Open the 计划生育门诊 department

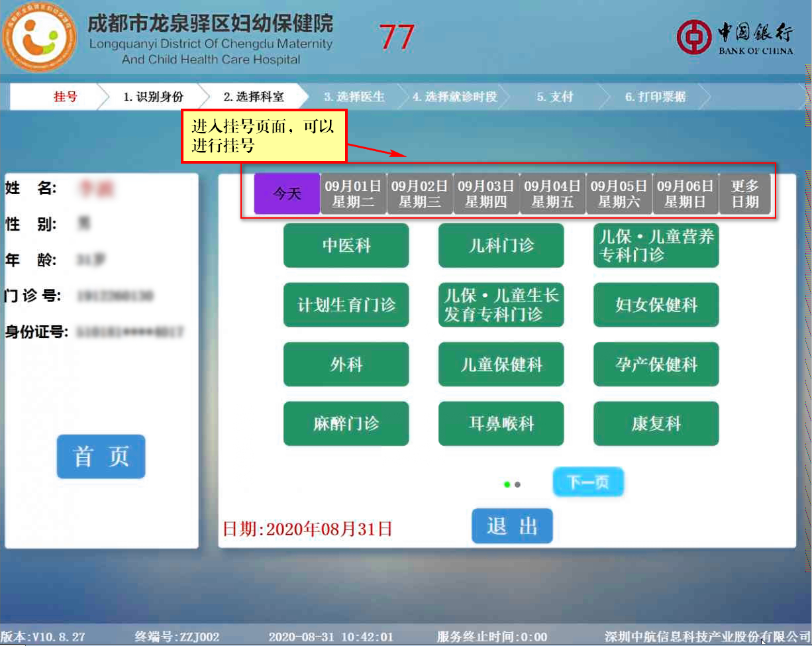[346, 305]
